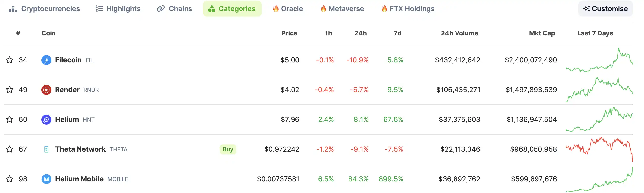Click the Filecoin coin logo icon
The height and width of the screenshot is (193, 644).
pyautogui.click(x=46, y=60)
